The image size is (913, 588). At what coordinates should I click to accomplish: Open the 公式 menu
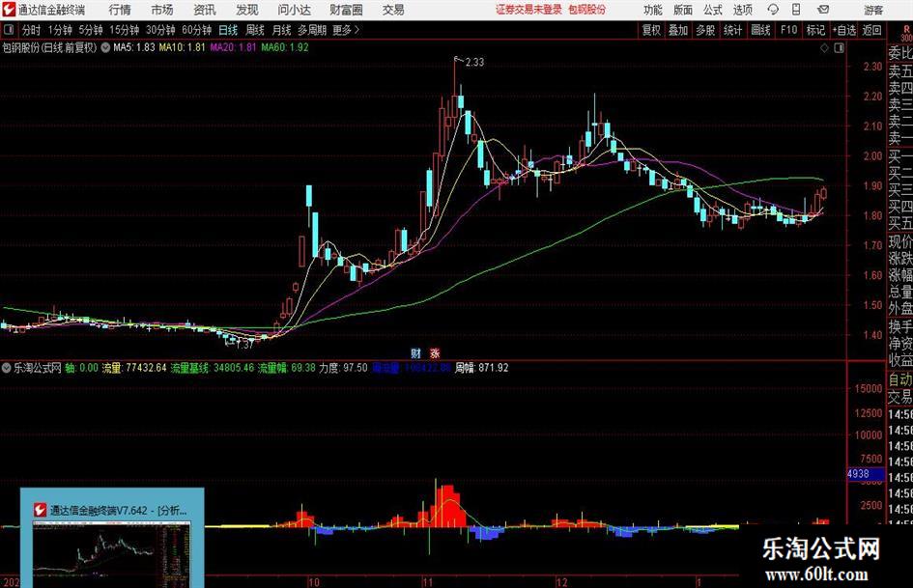point(713,10)
